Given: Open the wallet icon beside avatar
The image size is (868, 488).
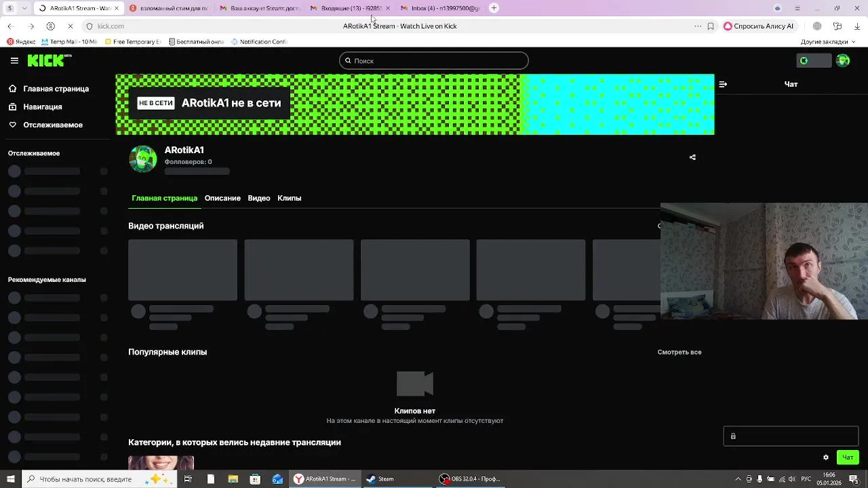Looking at the screenshot, I should 813,61.
